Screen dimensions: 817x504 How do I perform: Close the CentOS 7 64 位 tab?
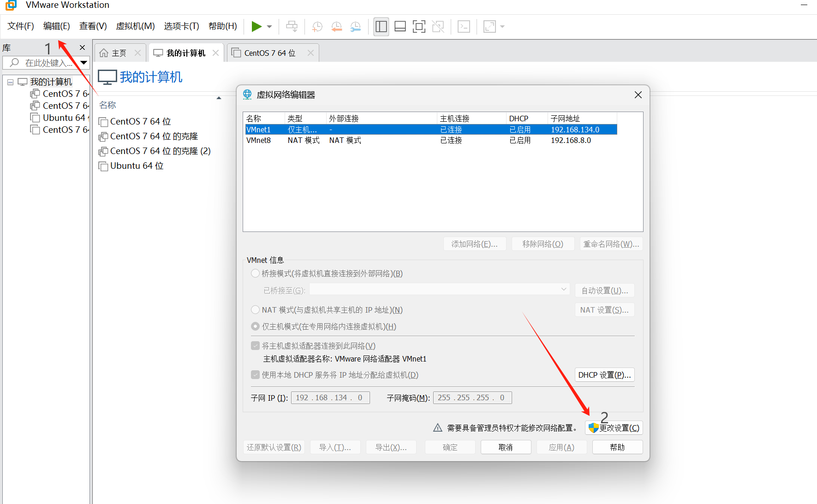coord(310,53)
